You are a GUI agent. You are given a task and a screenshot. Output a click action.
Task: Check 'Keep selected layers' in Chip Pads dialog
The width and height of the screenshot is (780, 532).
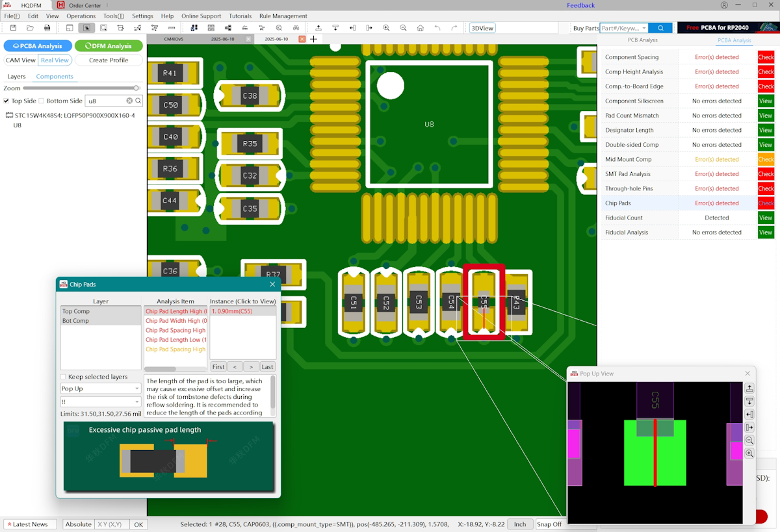[63, 376]
